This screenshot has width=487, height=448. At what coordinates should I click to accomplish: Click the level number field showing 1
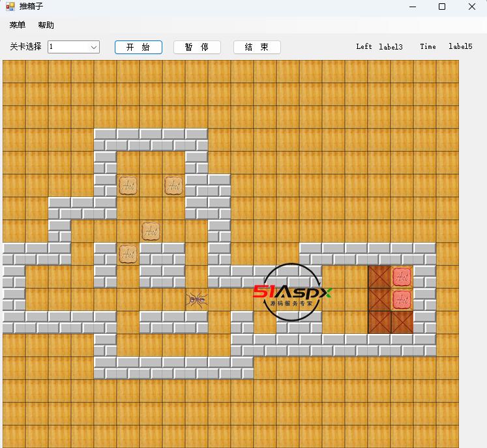pyautogui.click(x=67, y=47)
